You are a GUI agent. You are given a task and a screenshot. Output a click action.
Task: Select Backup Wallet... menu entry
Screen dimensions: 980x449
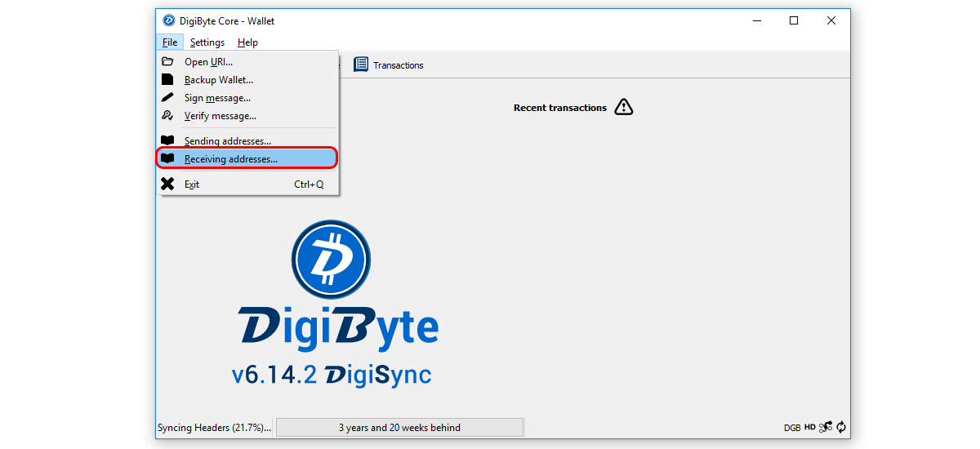pos(247,79)
